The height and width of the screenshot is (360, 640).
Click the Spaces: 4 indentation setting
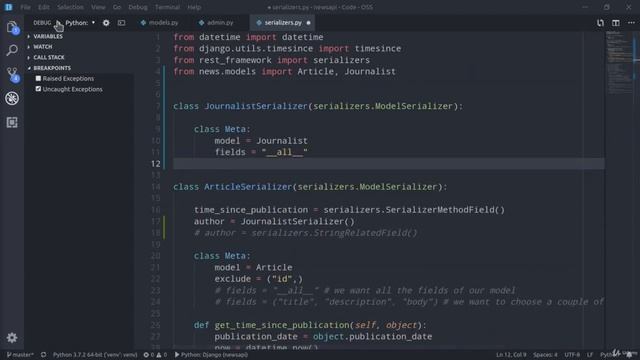coord(545,355)
